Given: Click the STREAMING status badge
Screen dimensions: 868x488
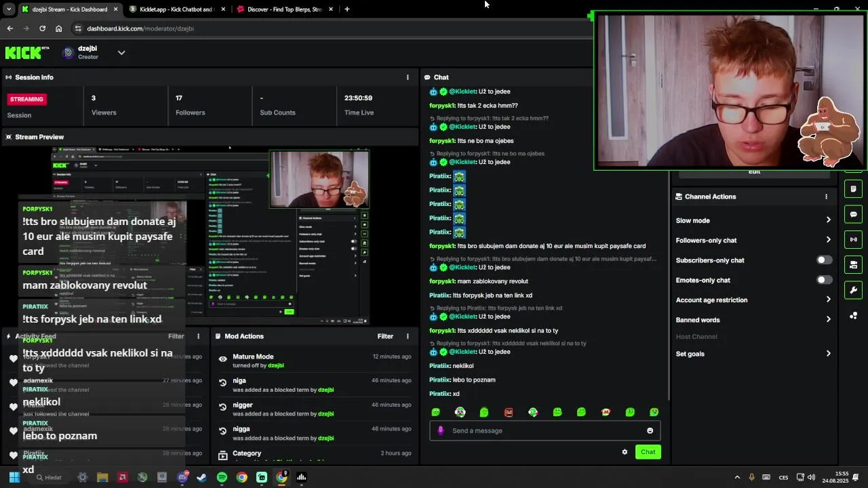Looking at the screenshot, I should point(26,99).
